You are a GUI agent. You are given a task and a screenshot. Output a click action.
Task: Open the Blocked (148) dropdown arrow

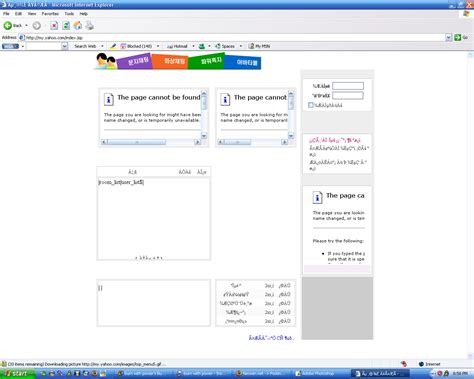tap(158, 46)
